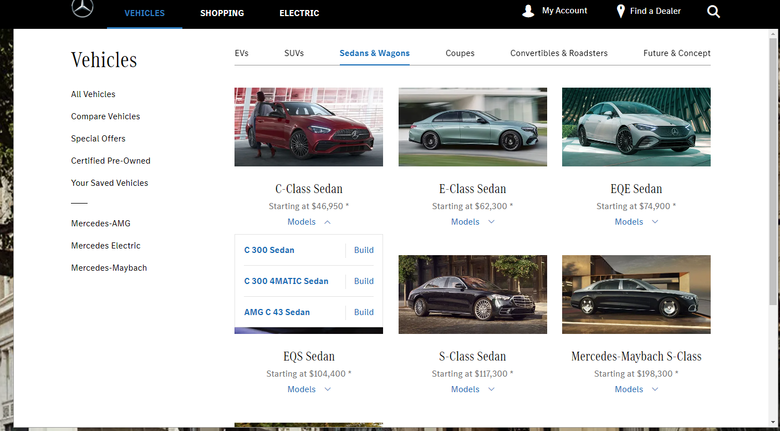Image resolution: width=780 pixels, height=431 pixels.
Task: Go to All Vehicles
Action: 93,94
